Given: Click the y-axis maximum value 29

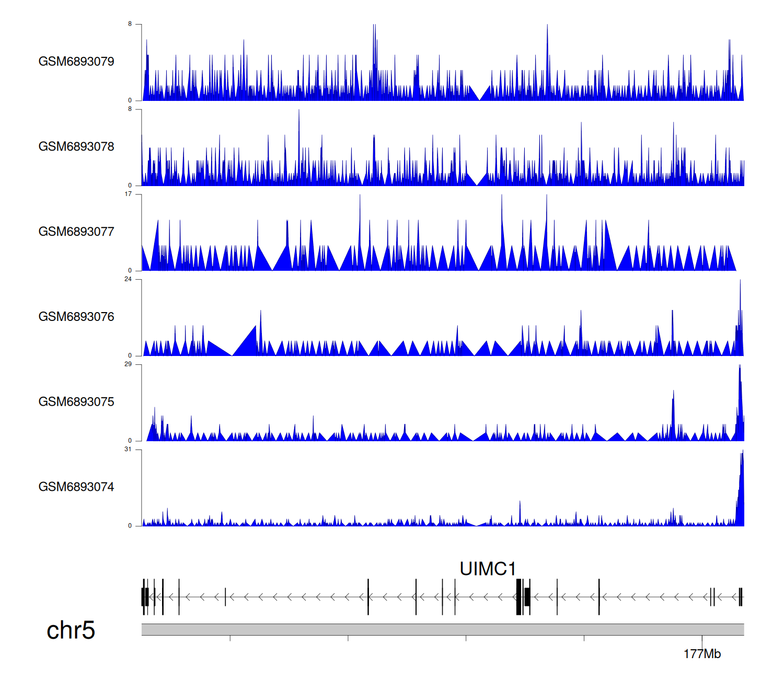Looking at the screenshot, I should point(128,364).
